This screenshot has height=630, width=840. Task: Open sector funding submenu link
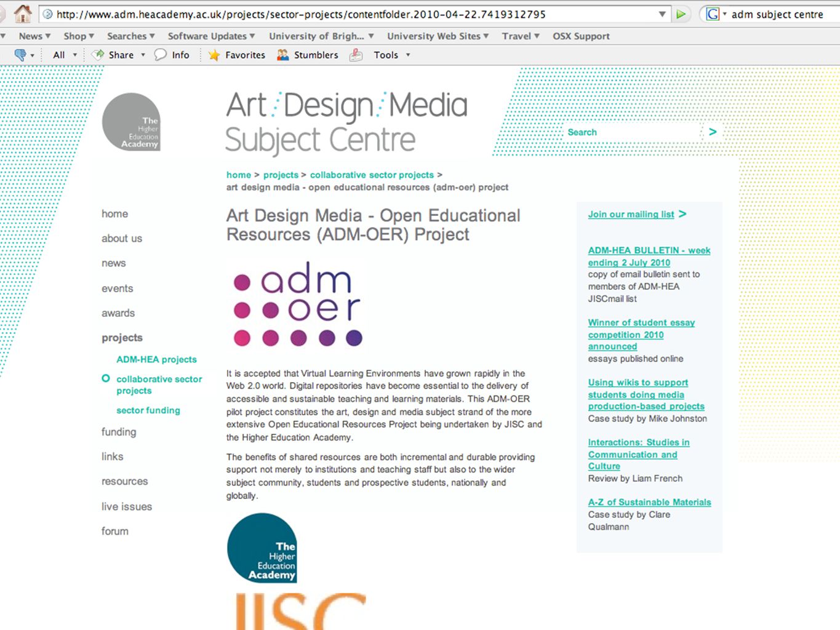148,410
